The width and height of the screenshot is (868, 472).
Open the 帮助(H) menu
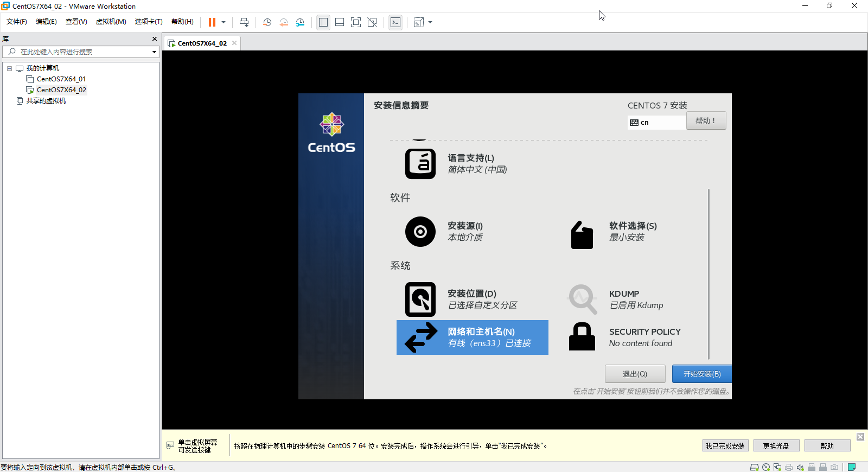click(182, 22)
